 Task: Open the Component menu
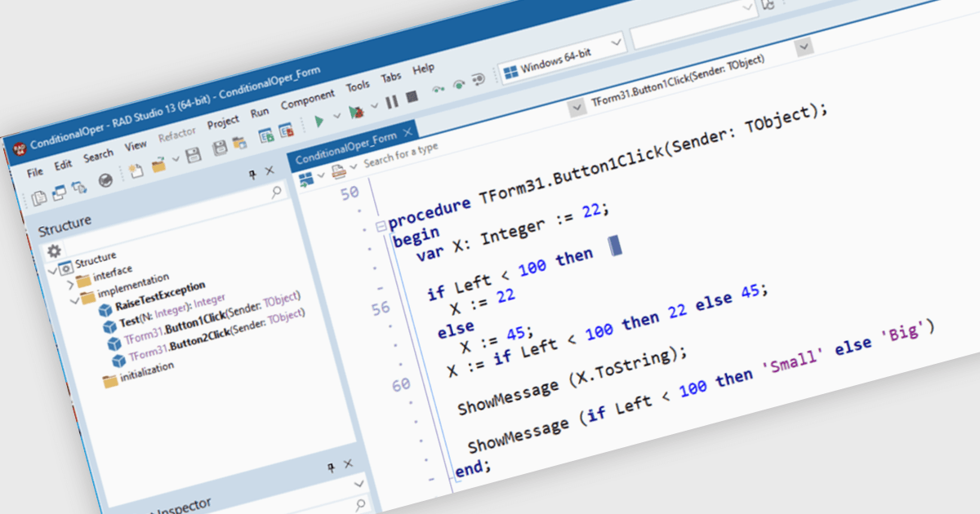point(308,100)
